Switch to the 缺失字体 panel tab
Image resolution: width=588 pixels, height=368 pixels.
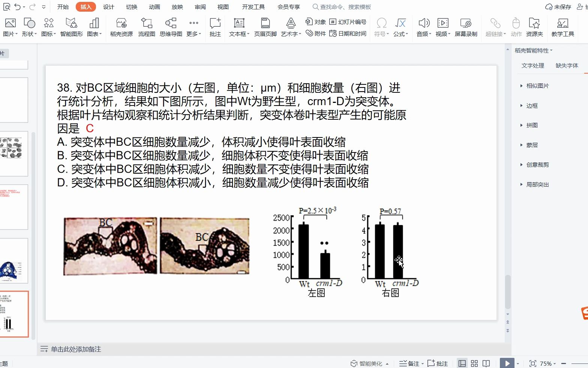click(x=567, y=65)
